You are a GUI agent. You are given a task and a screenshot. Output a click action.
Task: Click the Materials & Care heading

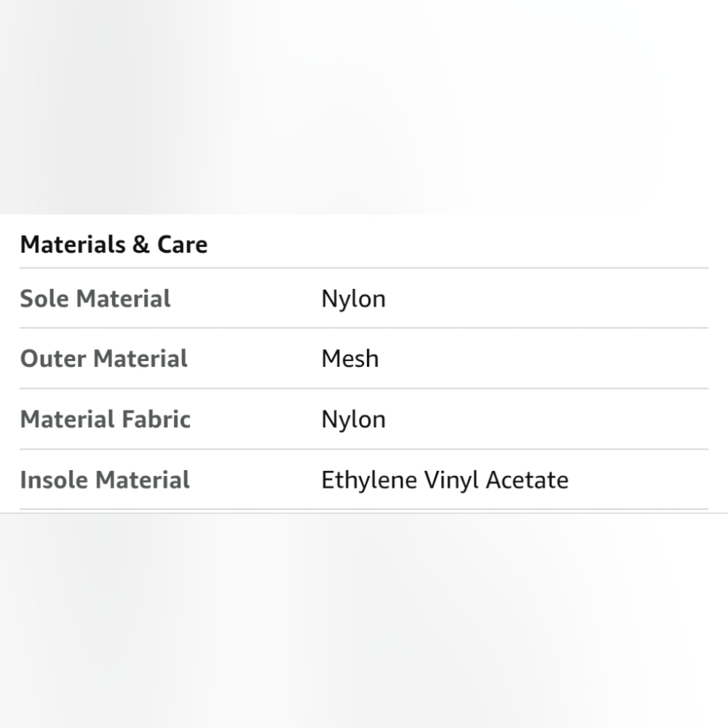(x=114, y=244)
